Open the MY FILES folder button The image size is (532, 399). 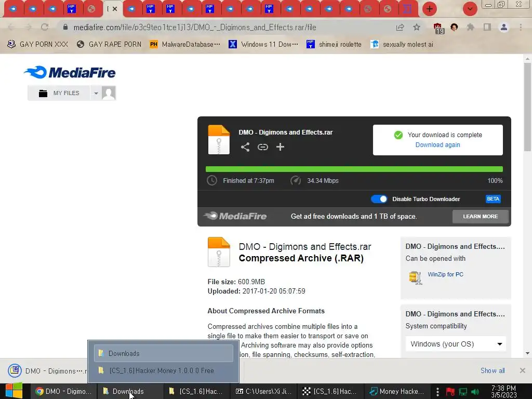point(59,93)
